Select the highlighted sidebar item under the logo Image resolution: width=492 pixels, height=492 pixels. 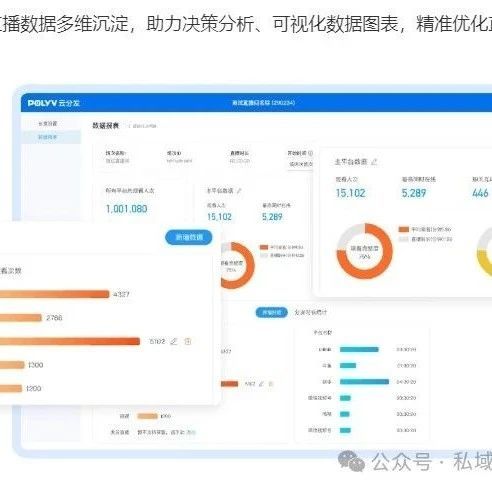click(51, 137)
